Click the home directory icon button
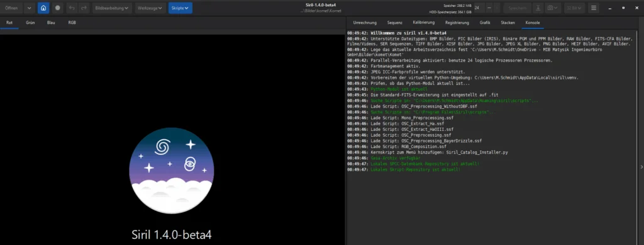This screenshot has height=245, width=644. coord(43,8)
